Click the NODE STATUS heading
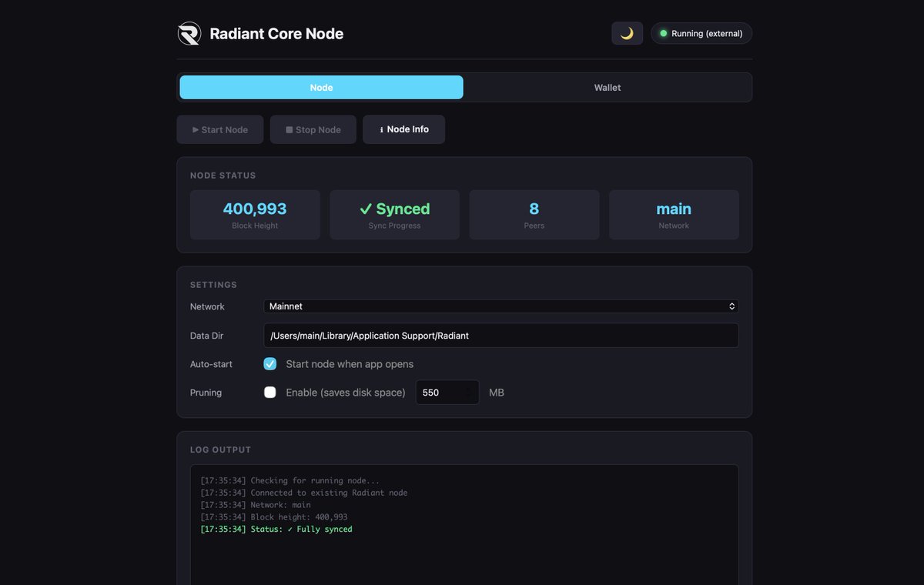 coord(223,175)
